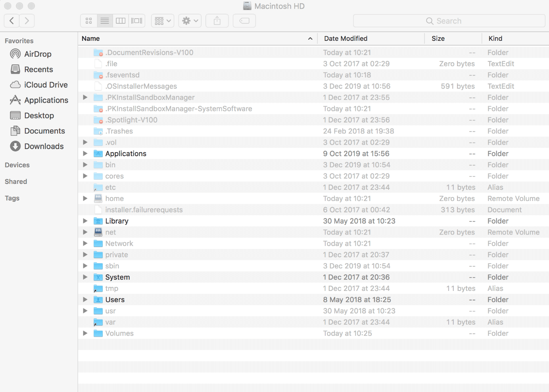Click inside the Search field
549x392 pixels.
pyautogui.click(x=449, y=21)
